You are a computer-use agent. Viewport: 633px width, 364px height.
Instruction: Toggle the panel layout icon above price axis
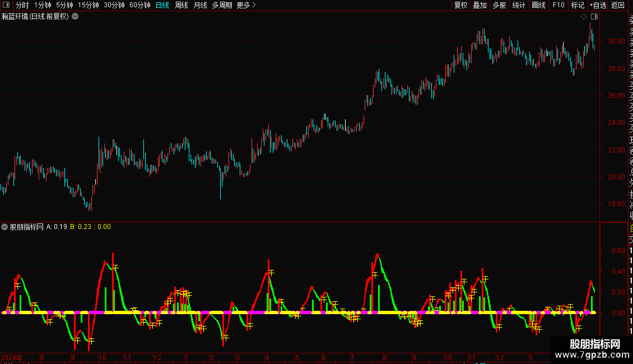coord(594,17)
